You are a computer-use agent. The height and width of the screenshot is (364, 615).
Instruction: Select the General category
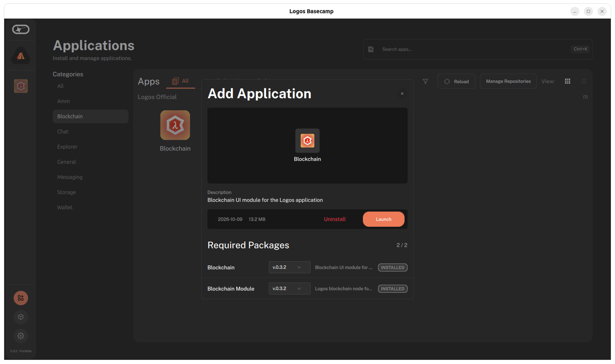[91, 162]
